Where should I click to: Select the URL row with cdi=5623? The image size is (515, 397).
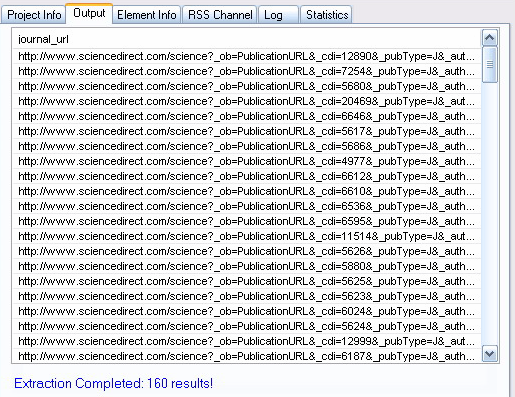246,296
